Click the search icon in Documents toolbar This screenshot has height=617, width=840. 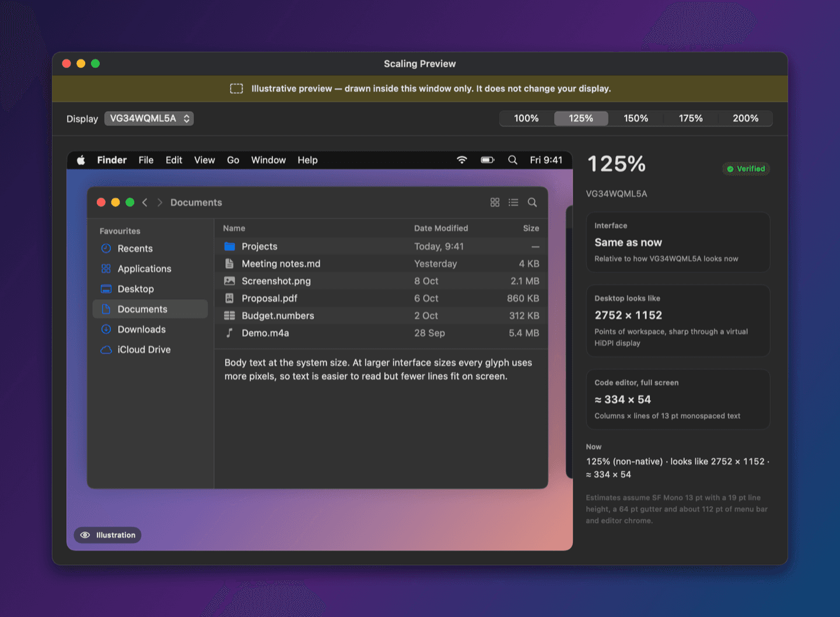pos(533,202)
